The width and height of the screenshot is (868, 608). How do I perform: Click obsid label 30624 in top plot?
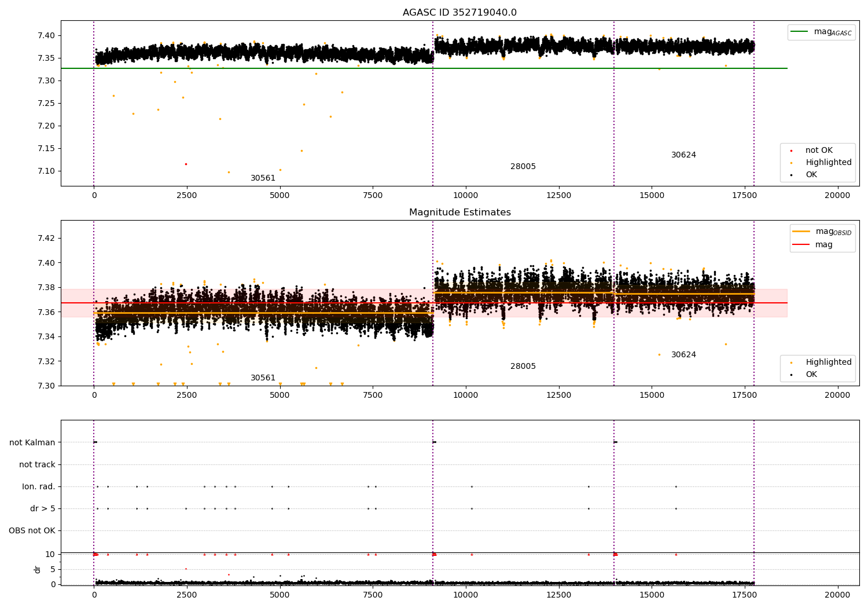point(683,155)
